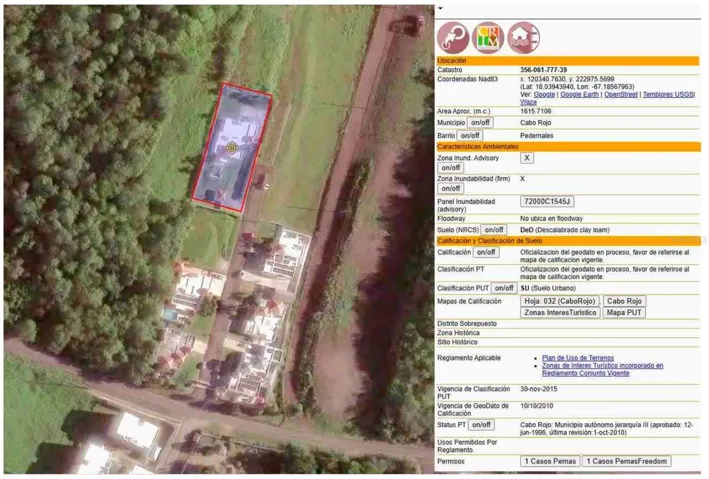Select area value 1615.7106
The height and width of the screenshot is (479, 709).
coord(535,111)
